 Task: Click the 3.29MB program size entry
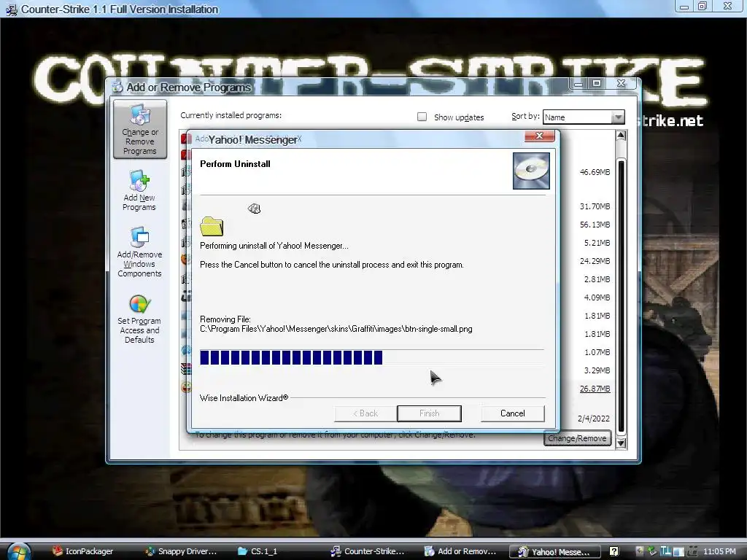[597, 370]
